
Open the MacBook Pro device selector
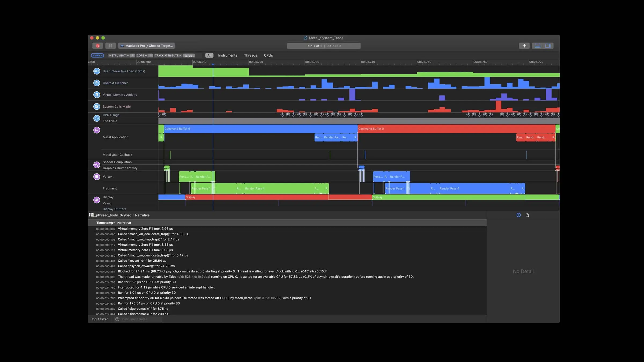pos(133,46)
